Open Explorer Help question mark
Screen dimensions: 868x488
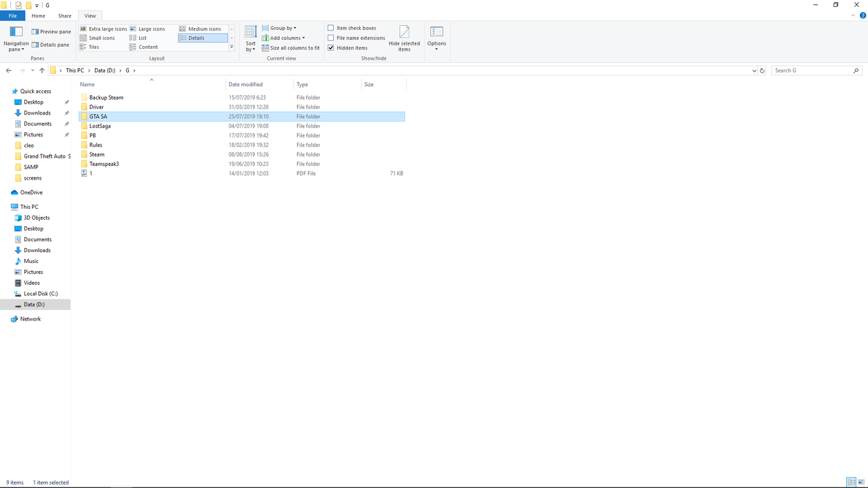click(862, 16)
